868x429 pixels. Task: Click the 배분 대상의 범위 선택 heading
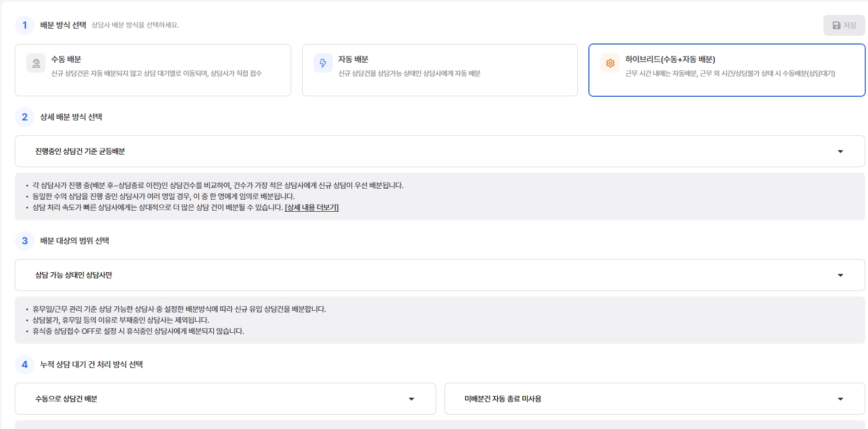[75, 241]
